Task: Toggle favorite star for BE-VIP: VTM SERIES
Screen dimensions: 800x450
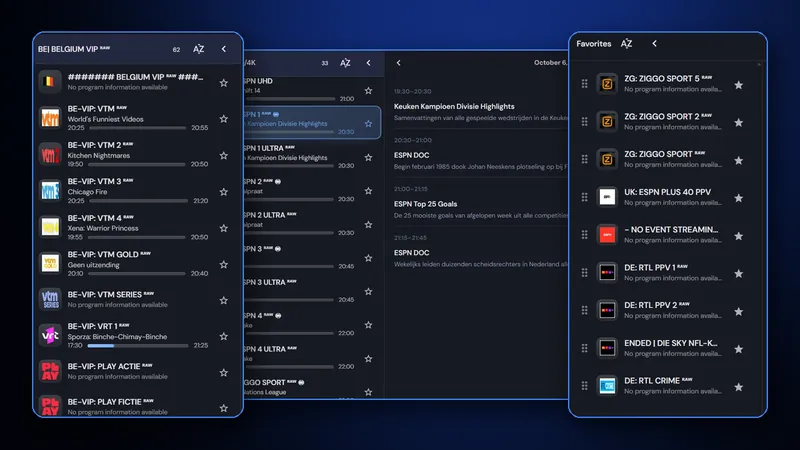Action: [223, 301]
